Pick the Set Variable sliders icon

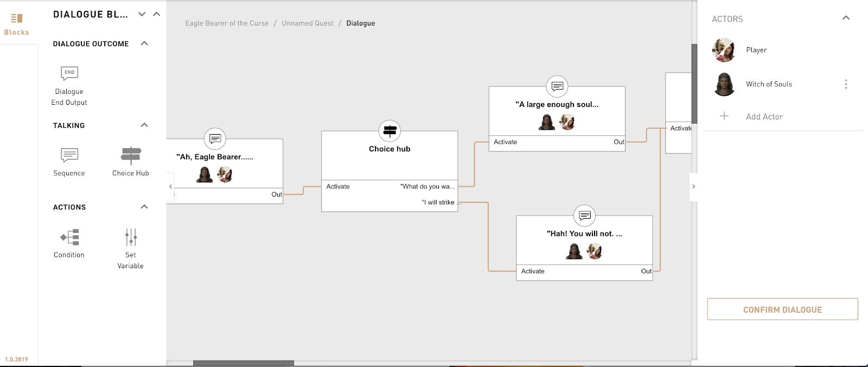[131, 237]
